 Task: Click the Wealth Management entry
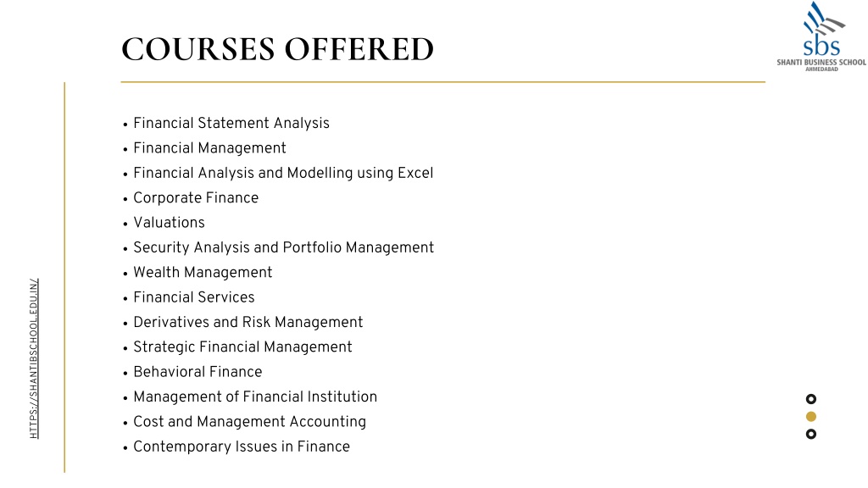(203, 273)
